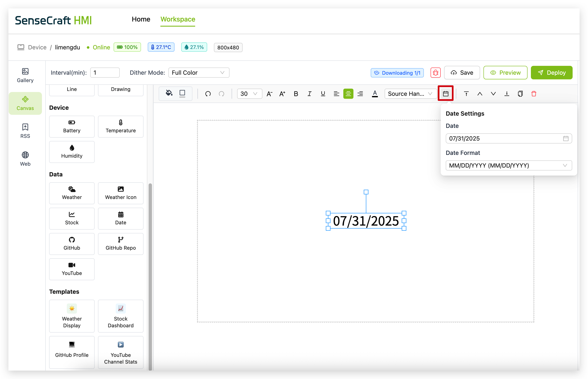This screenshot has width=588, height=379.
Task: Click the Save button
Action: point(462,73)
